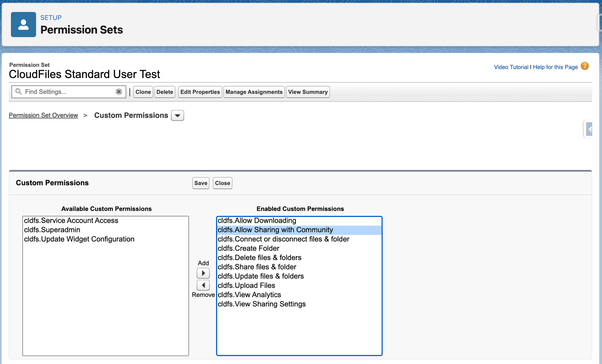602x364 pixels.
Task: Open the Video Tutorial link
Action: tap(511, 67)
